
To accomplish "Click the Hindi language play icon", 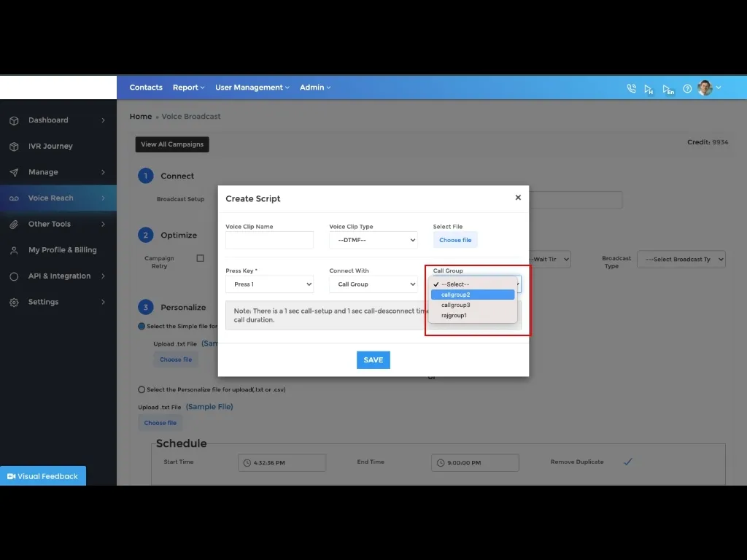I will click(649, 89).
